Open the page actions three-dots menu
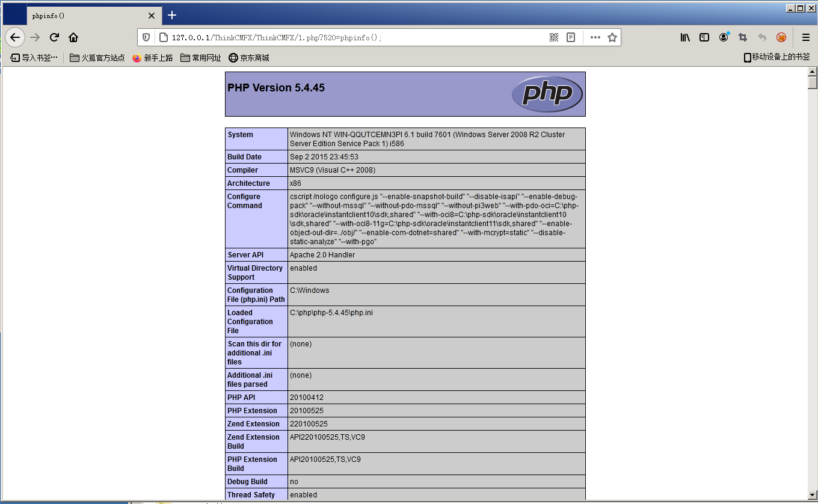The width and height of the screenshot is (818, 504). click(x=595, y=37)
